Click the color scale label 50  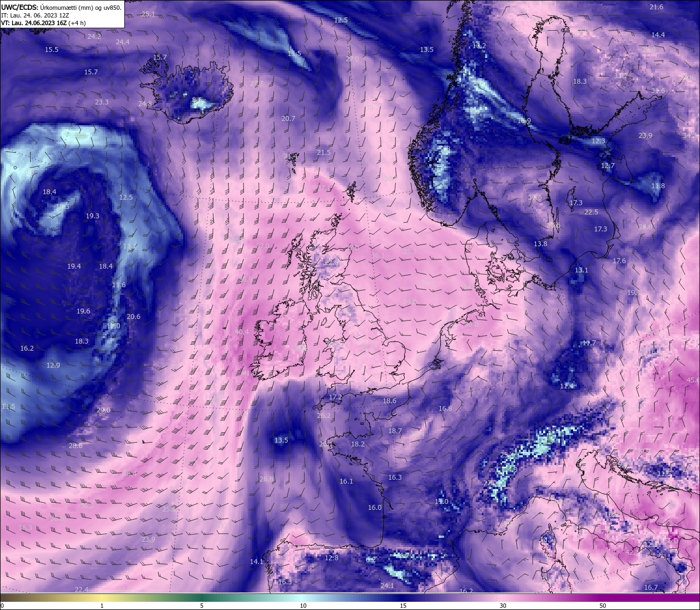point(603,606)
